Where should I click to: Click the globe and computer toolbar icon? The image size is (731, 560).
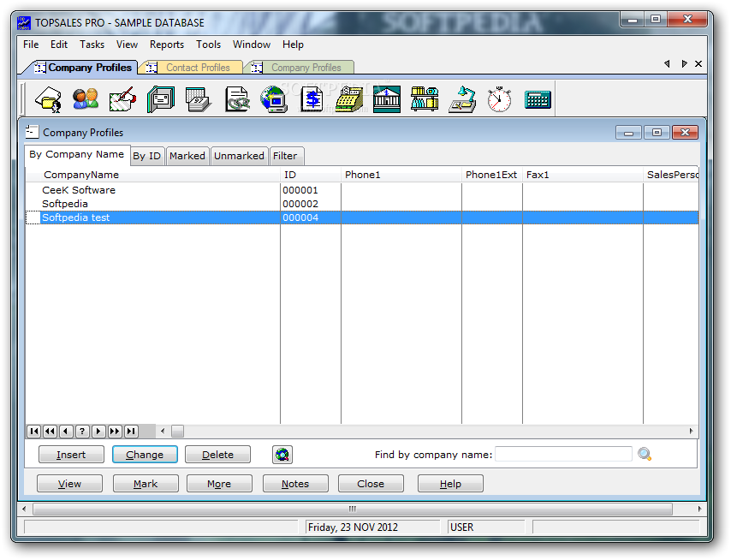click(274, 99)
